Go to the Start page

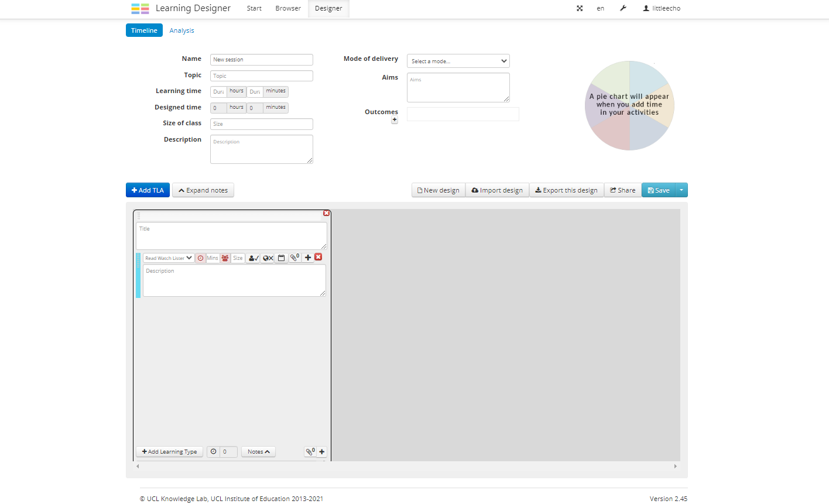click(x=254, y=8)
